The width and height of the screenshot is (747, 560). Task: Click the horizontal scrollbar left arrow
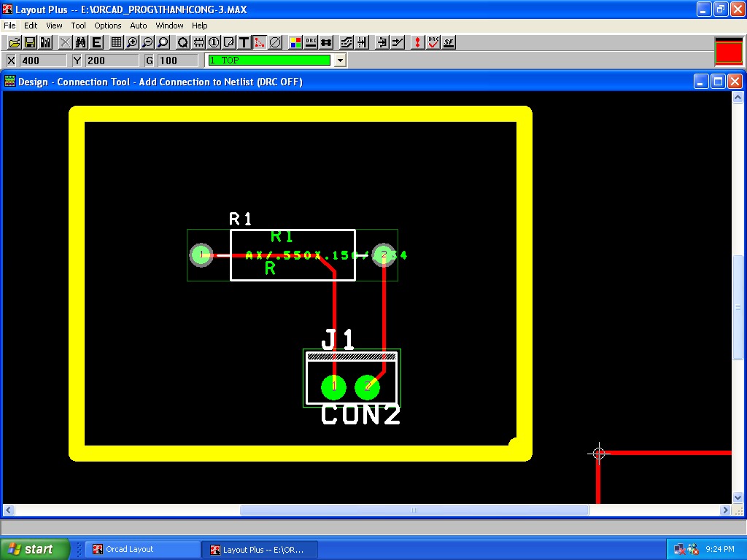tap(8, 510)
